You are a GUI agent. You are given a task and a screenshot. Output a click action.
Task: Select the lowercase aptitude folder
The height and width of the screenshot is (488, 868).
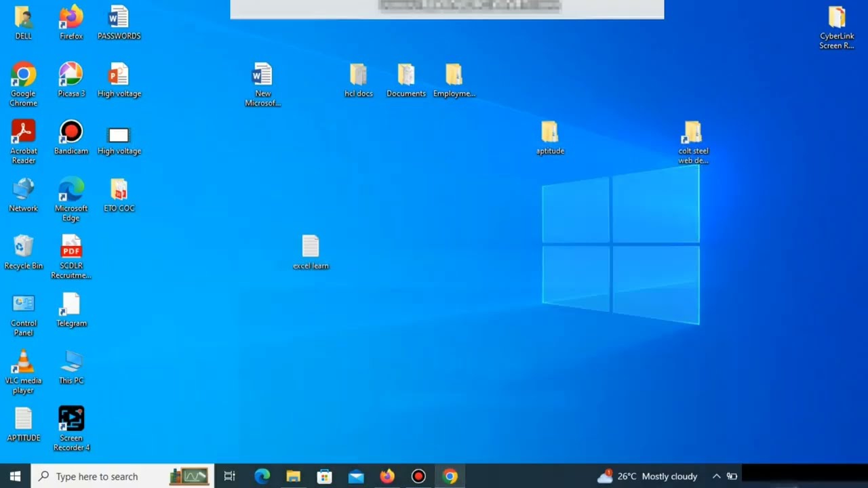pyautogui.click(x=550, y=138)
